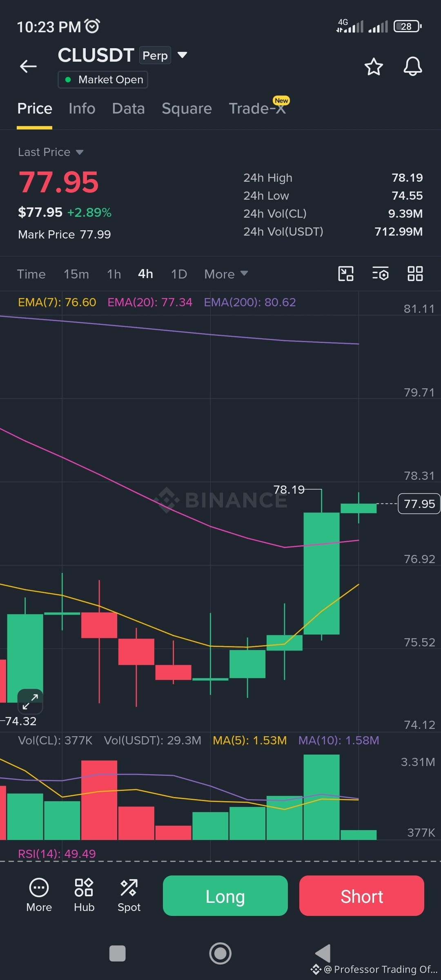Open the multi-chart grid layout icon
The height and width of the screenshot is (980, 441).
[x=415, y=274]
